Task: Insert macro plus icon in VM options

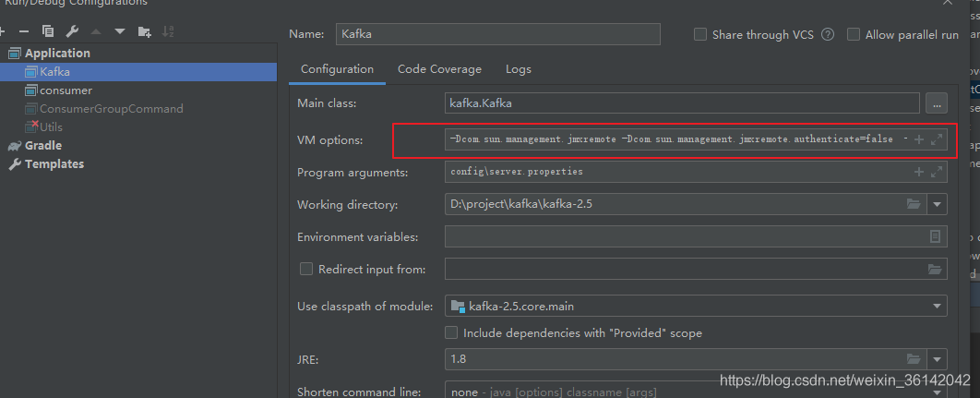Action: tap(919, 140)
